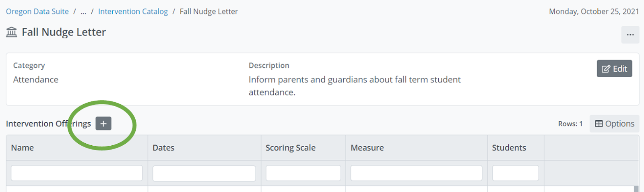Focus the Measure column filter box
Viewport: 644px width, 192px height.
416,173
